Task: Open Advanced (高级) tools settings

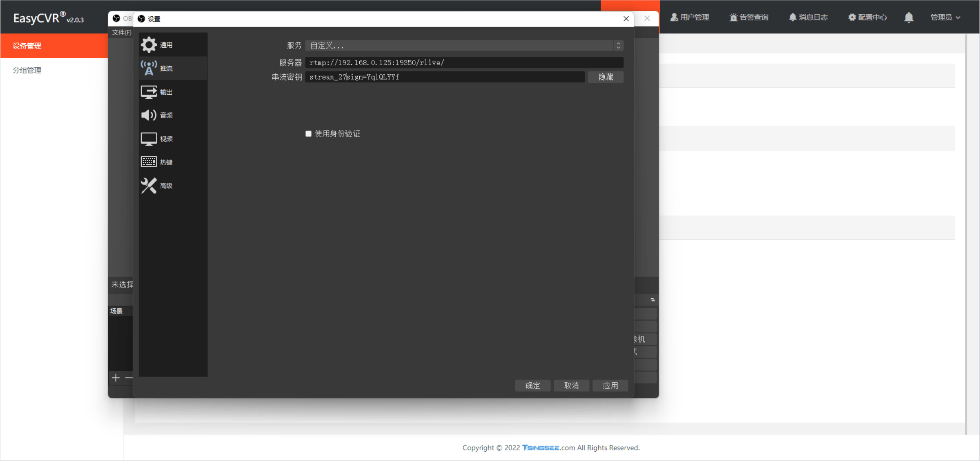Action: click(x=149, y=186)
